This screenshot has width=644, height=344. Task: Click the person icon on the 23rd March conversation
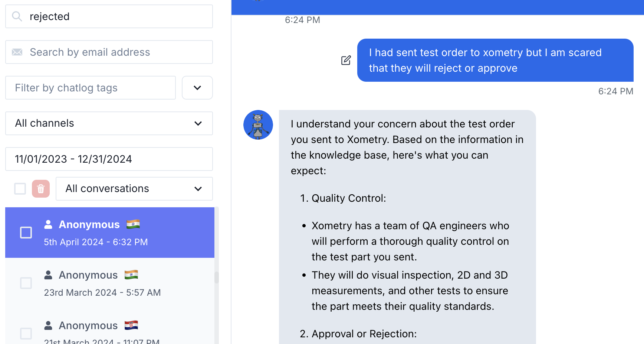coord(48,275)
